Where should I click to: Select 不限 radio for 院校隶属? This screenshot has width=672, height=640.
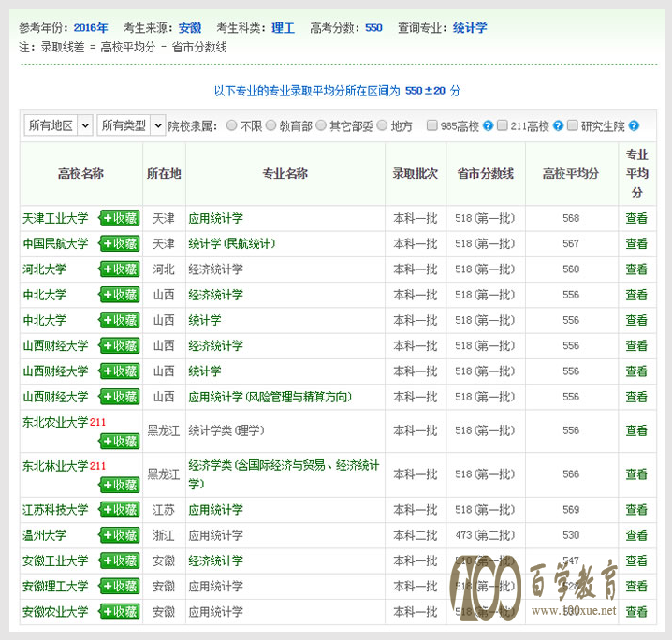click(231, 125)
